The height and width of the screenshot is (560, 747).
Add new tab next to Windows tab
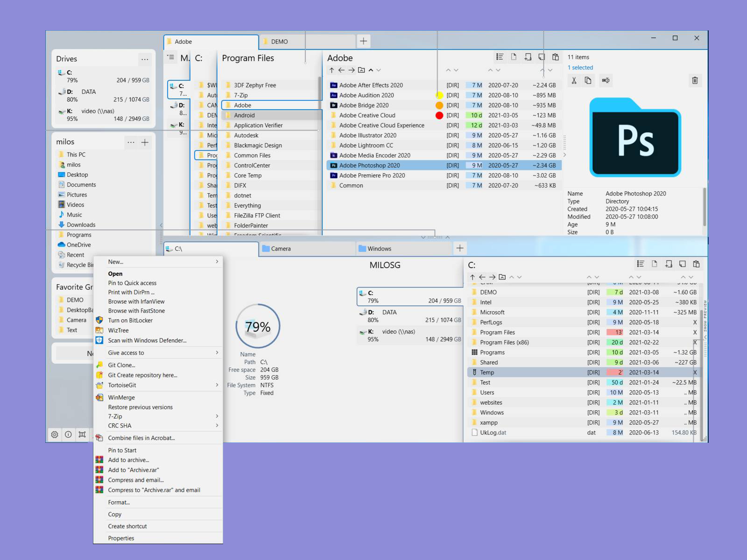point(460,248)
